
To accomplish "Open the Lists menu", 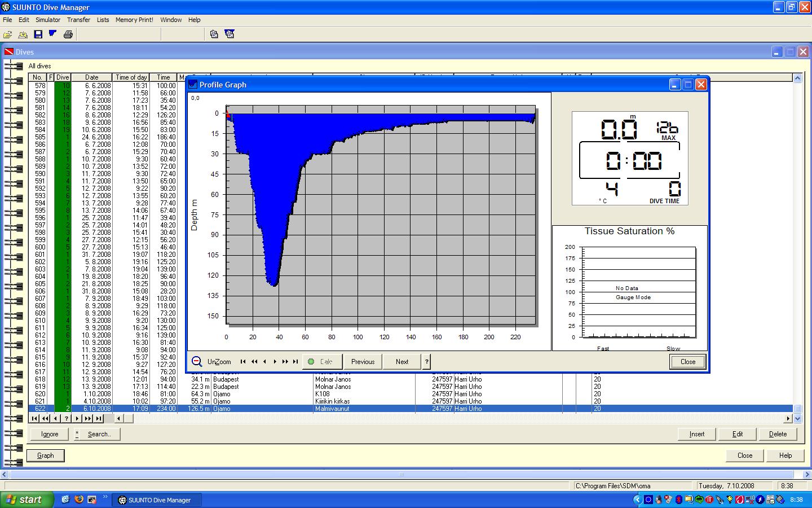I will (x=103, y=20).
